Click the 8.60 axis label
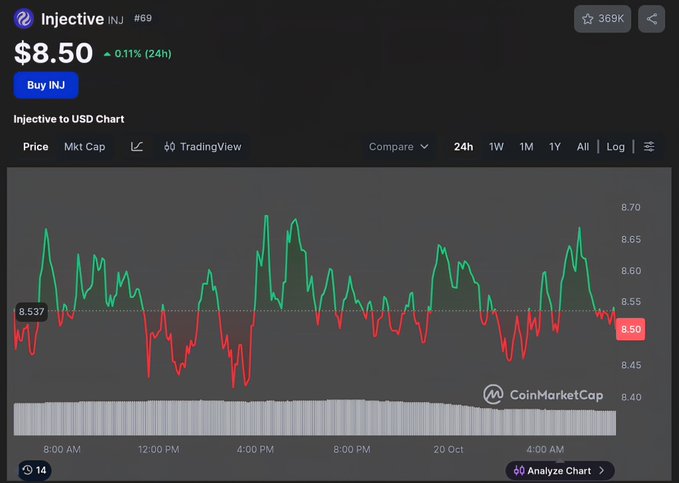679x483 pixels. (x=630, y=271)
